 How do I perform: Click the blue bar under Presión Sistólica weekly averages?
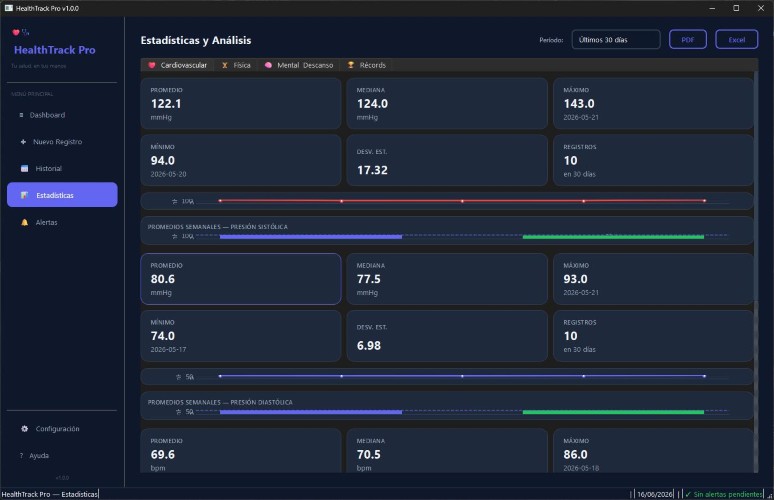pyautogui.click(x=310, y=237)
